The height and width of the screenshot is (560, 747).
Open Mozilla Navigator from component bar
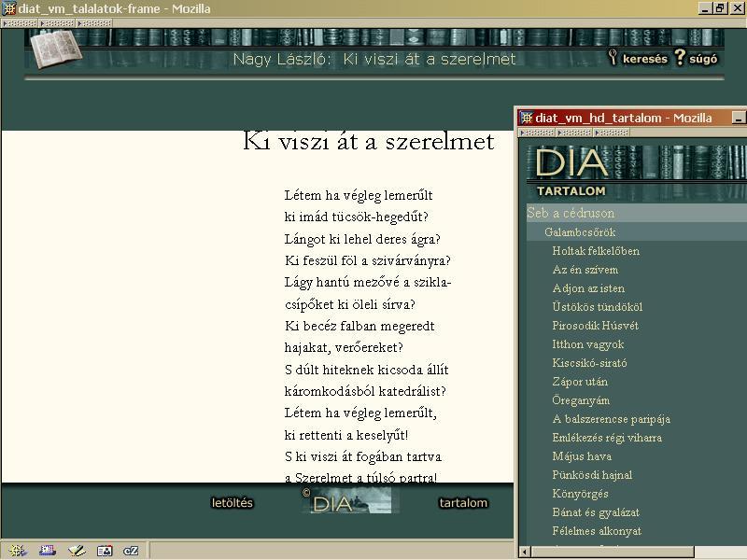tap(17, 551)
